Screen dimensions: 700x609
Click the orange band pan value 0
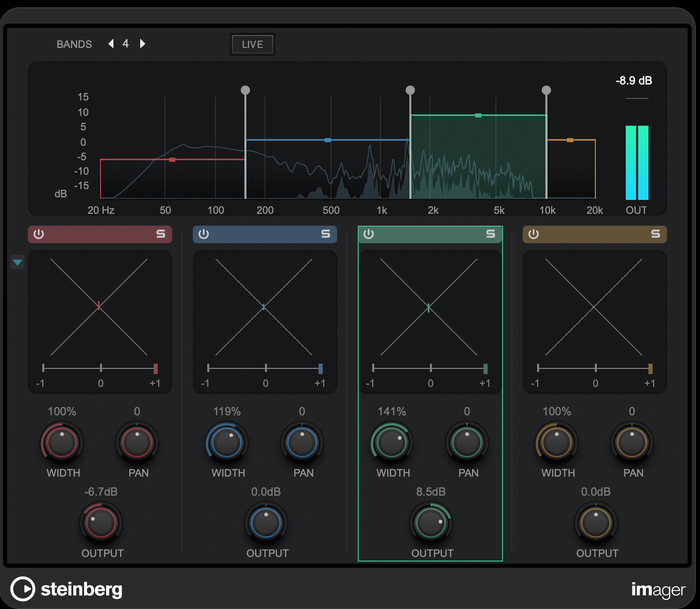pos(632,412)
